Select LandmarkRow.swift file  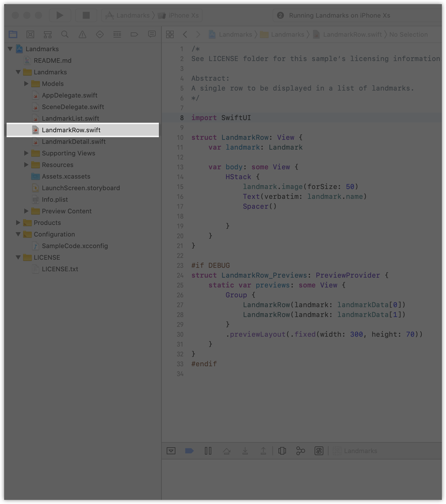[83, 130]
